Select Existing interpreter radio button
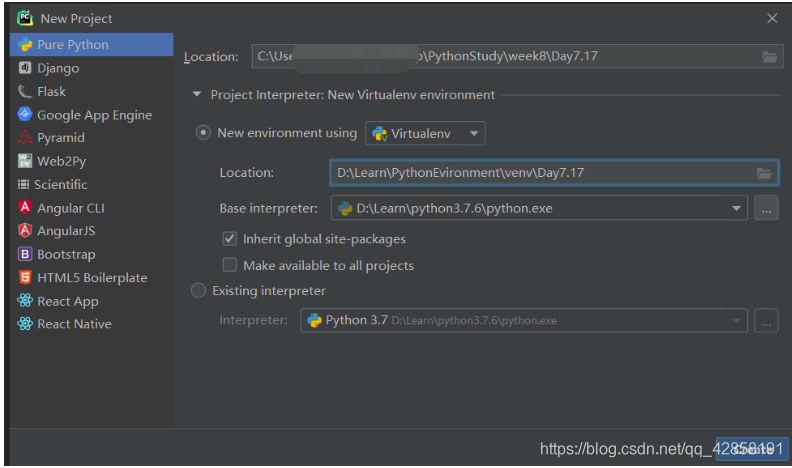This screenshot has height=468, width=792. [198, 290]
